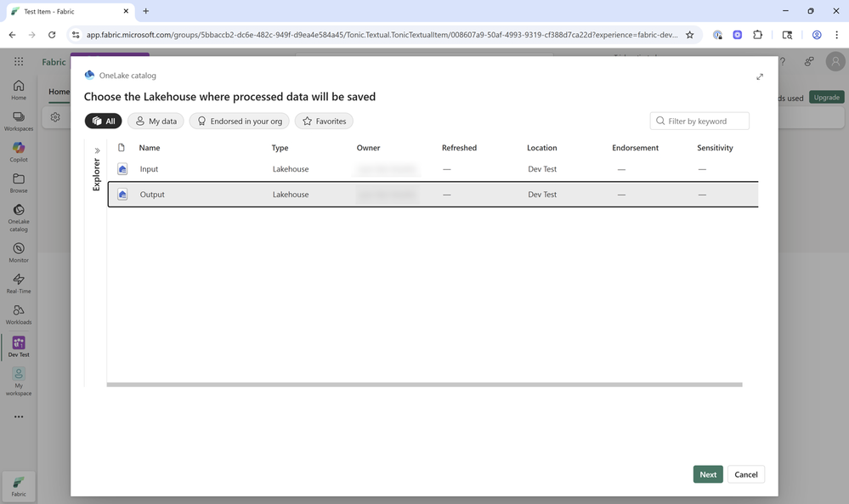Toggle the My data filter
The height and width of the screenshot is (504, 849).
(x=156, y=122)
